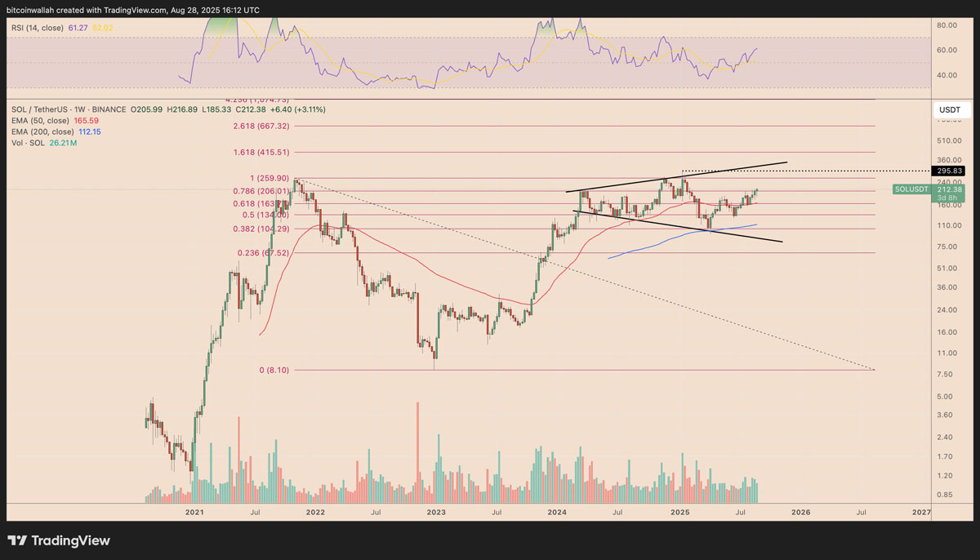This screenshot has width=980, height=560.
Task: Click the 0 (8.10) Fibonacci base label
Action: coord(274,370)
